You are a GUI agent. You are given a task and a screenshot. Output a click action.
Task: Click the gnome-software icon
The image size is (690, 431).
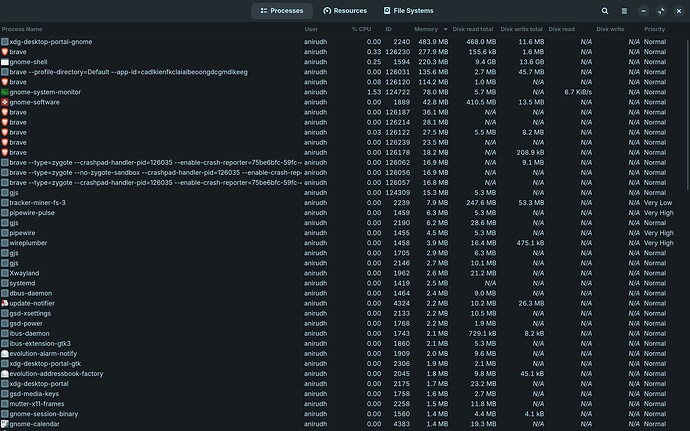click(x=5, y=102)
